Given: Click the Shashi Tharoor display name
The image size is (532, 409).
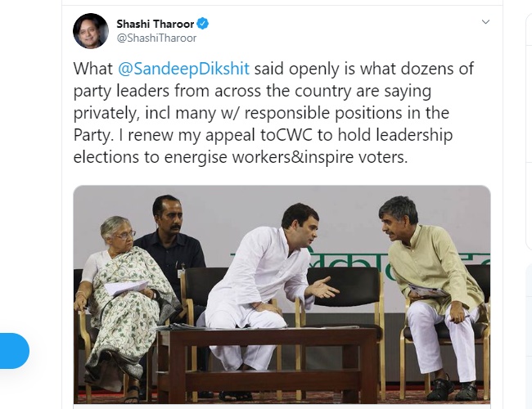Looking at the screenshot, I should pos(156,24).
